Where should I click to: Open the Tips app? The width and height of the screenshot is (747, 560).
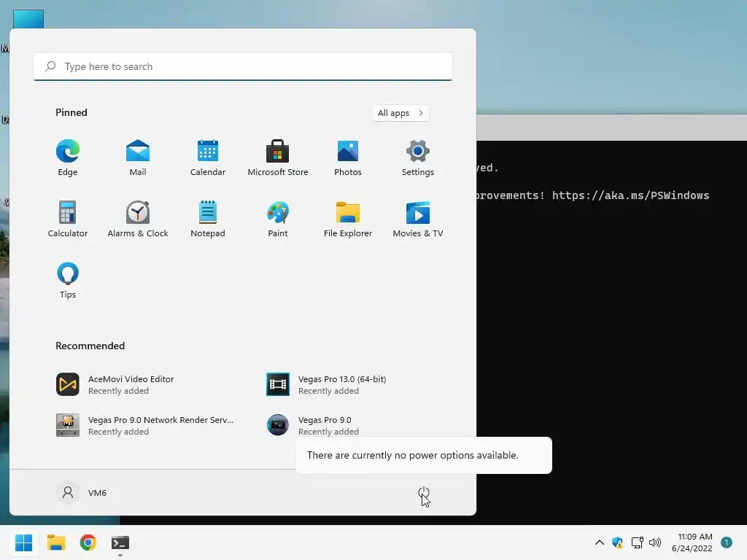68,281
